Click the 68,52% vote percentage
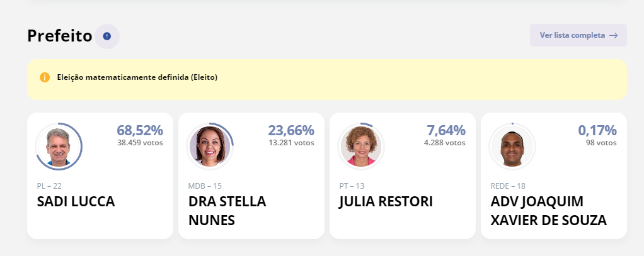This screenshot has width=644, height=256. tap(139, 130)
